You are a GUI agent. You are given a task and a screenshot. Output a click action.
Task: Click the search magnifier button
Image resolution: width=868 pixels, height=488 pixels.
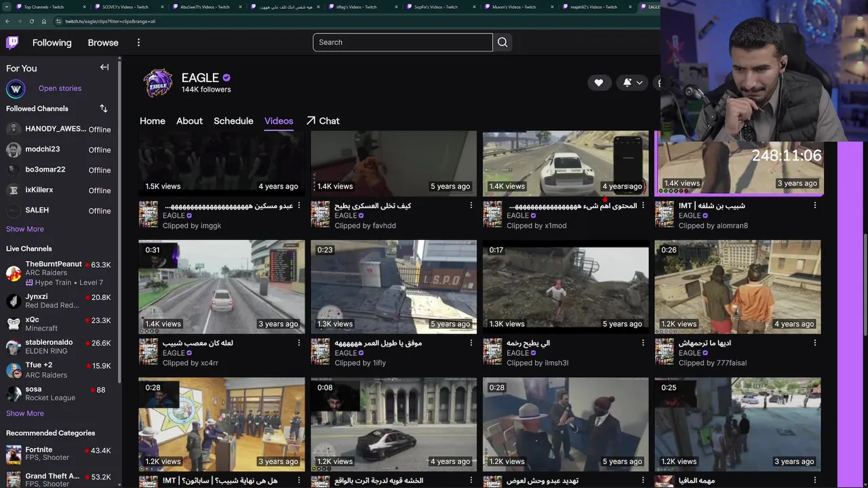[502, 42]
